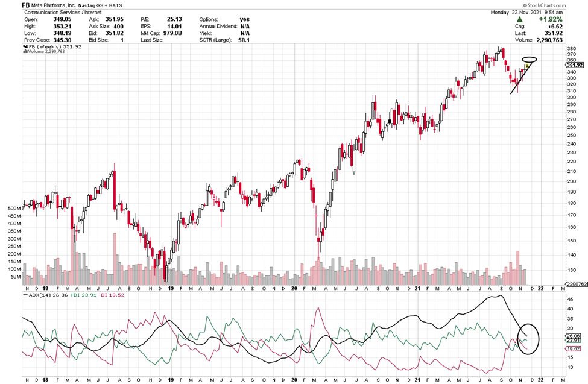Screen dimensions: 588x384
Task: Select the header Volume value 2,290,763
Action: pos(549,40)
